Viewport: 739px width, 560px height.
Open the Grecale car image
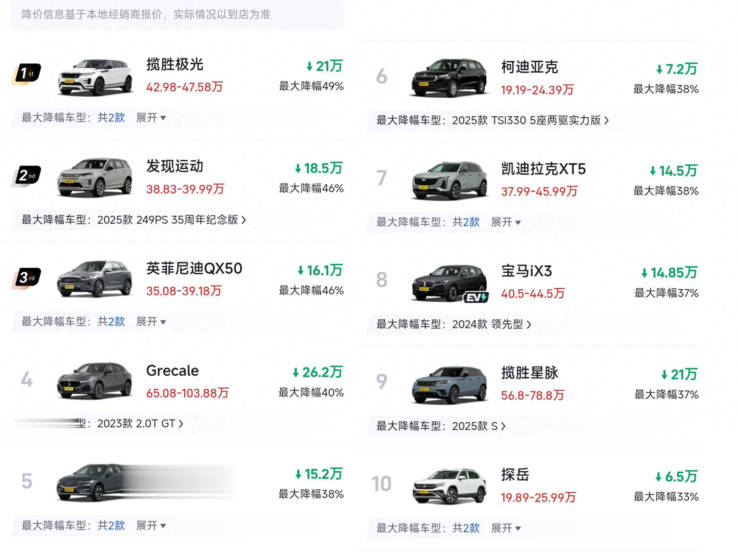[95, 381]
